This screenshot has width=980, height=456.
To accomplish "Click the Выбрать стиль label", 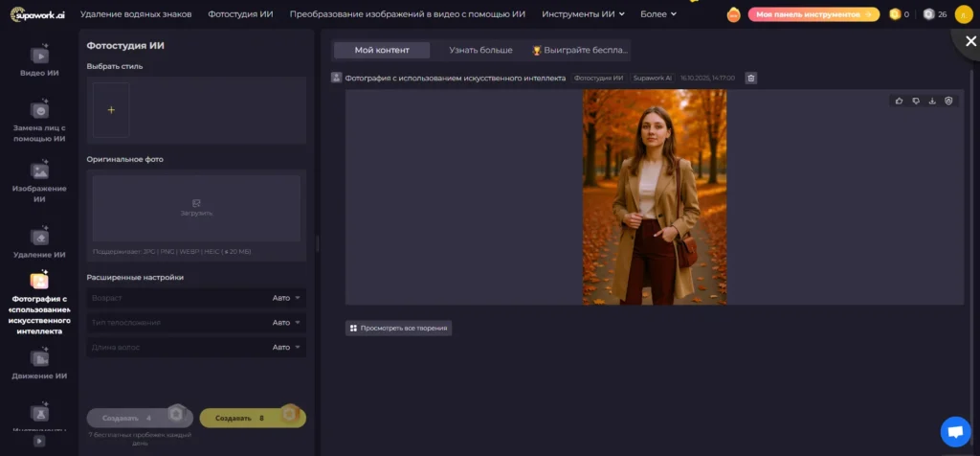I will pos(115,66).
